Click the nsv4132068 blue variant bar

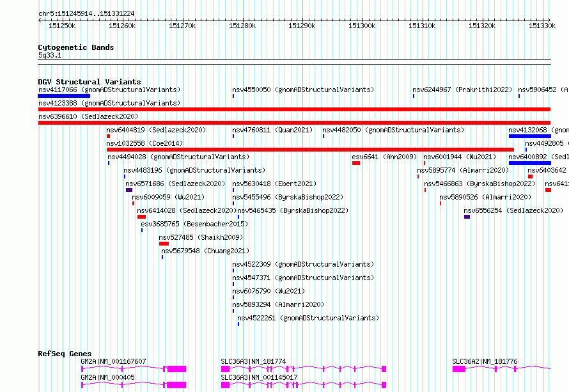(530, 136)
